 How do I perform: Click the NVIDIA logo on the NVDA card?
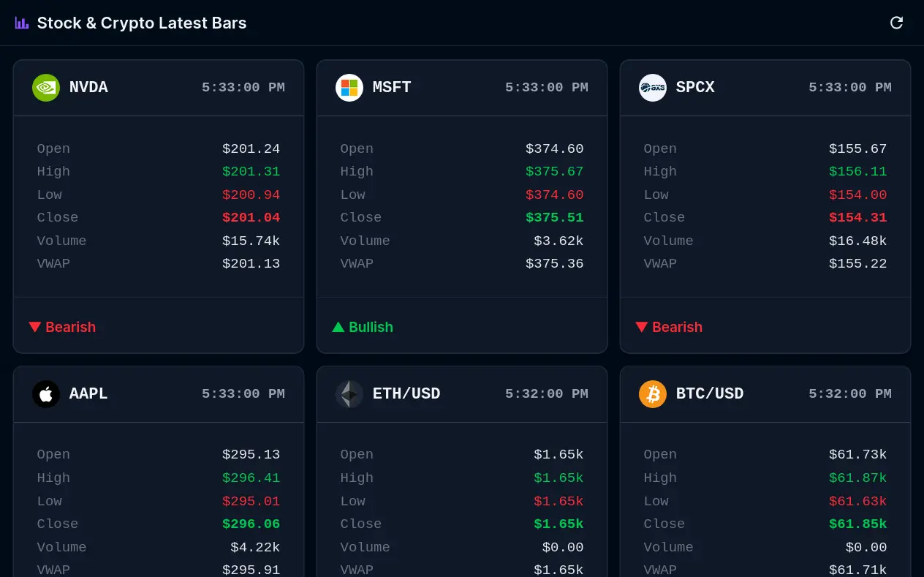(46, 88)
